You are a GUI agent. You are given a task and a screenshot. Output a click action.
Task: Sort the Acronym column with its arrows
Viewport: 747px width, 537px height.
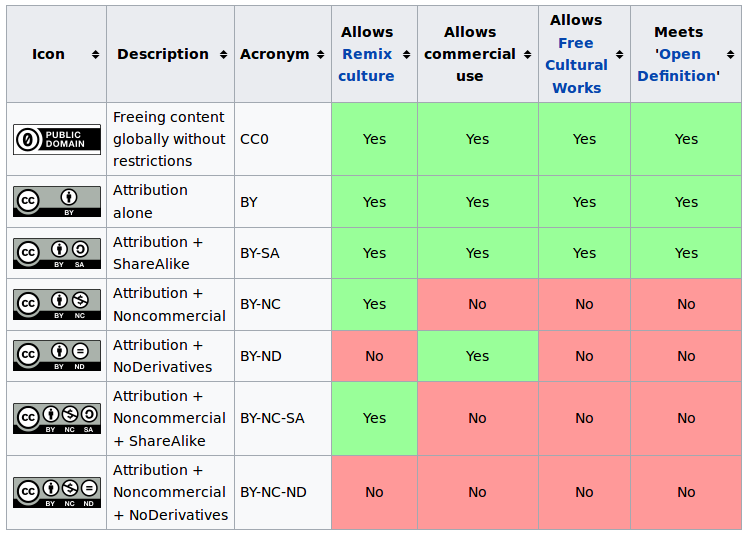tap(320, 54)
